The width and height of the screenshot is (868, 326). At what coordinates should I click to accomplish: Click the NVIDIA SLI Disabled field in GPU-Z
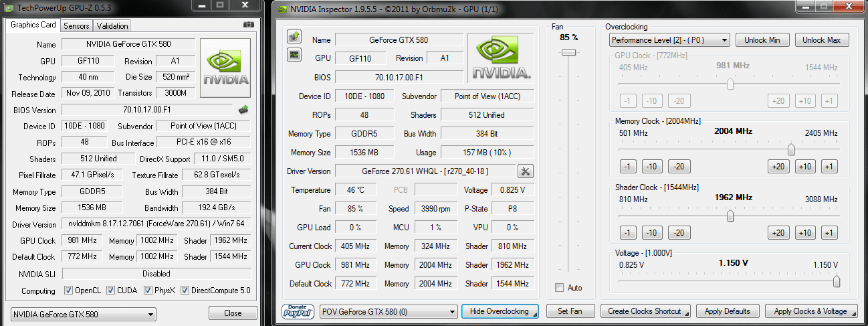(156, 274)
